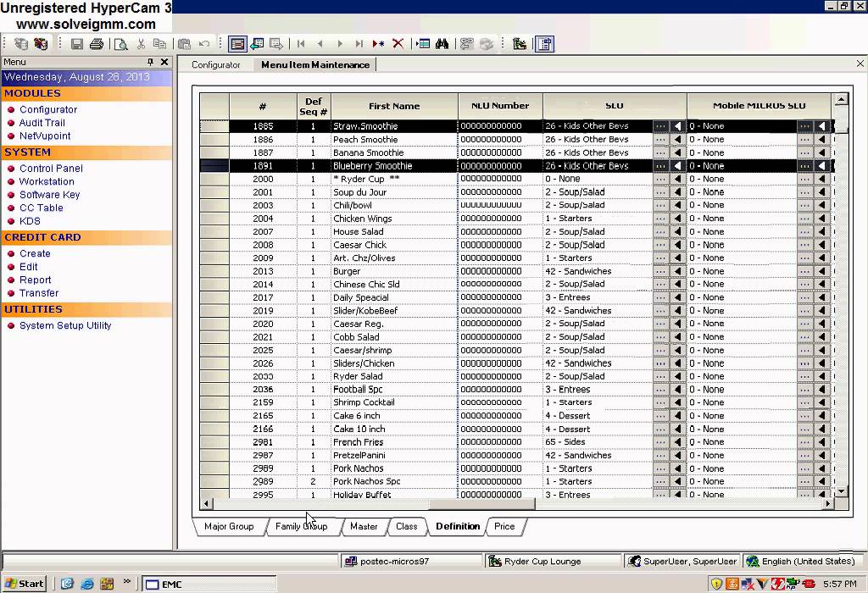The height and width of the screenshot is (593, 868).
Task: Open Mobile MICROS SLU ellipsis for Cobb Salad
Action: (805, 337)
